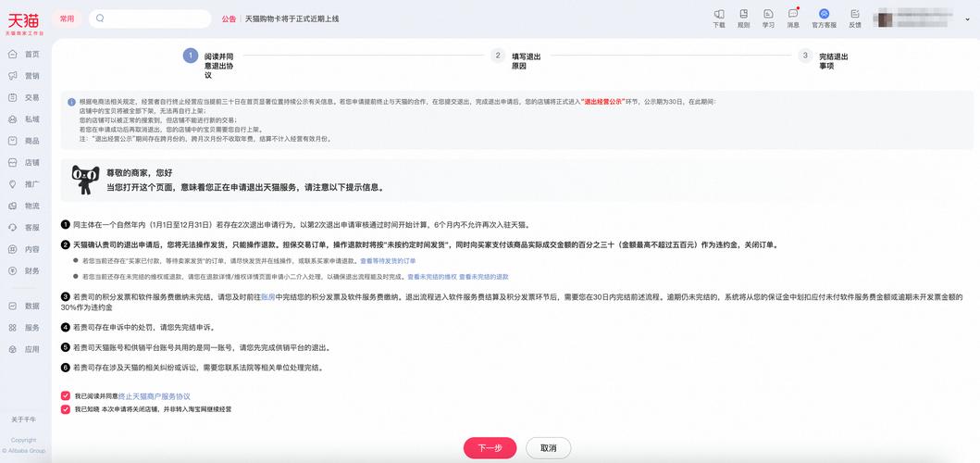Expand the account dropdown arrow at top right

click(967, 19)
